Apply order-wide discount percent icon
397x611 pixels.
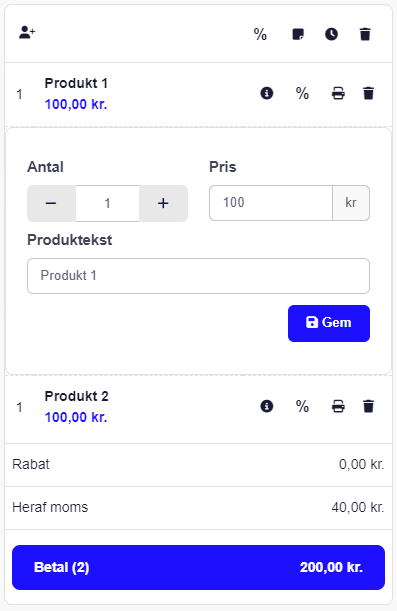tap(260, 34)
